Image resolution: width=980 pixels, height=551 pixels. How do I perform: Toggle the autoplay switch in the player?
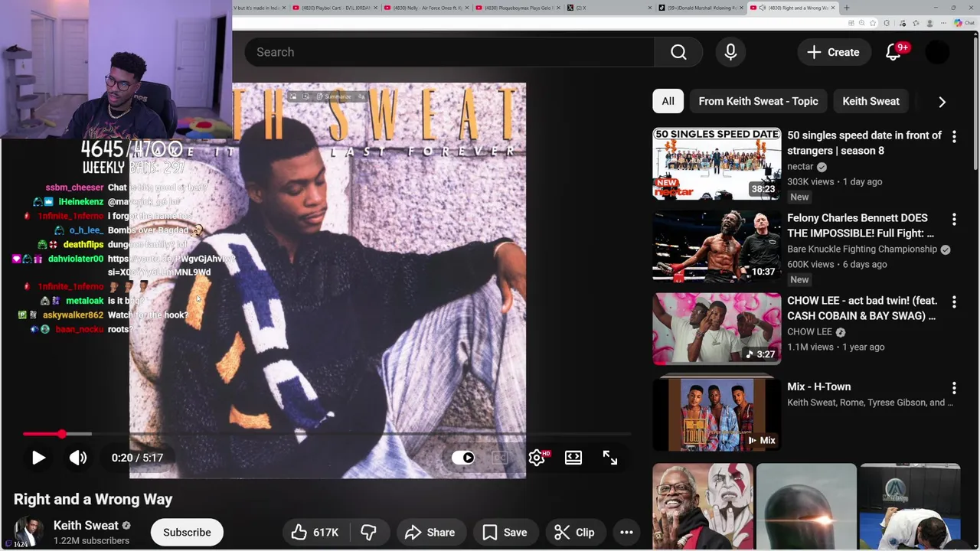click(x=463, y=458)
